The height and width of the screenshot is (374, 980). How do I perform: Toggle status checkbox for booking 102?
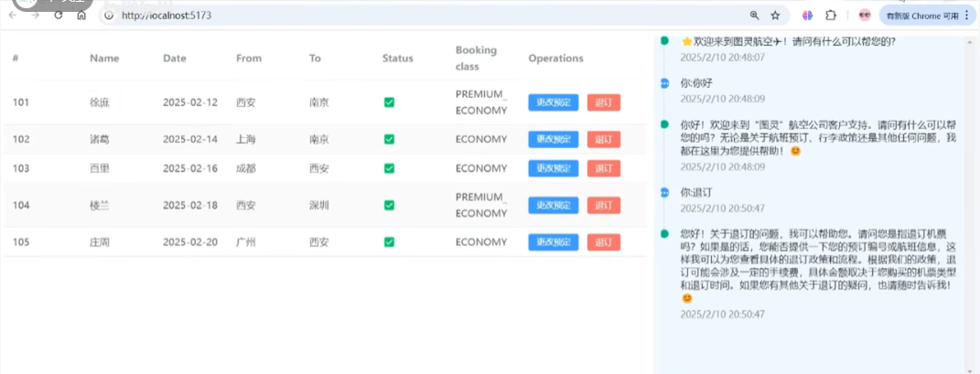click(x=389, y=139)
